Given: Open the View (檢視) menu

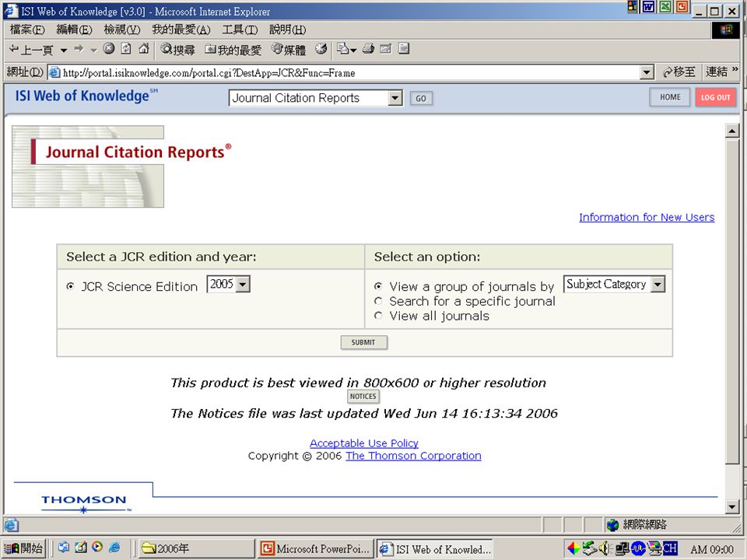Looking at the screenshot, I should 122,30.
